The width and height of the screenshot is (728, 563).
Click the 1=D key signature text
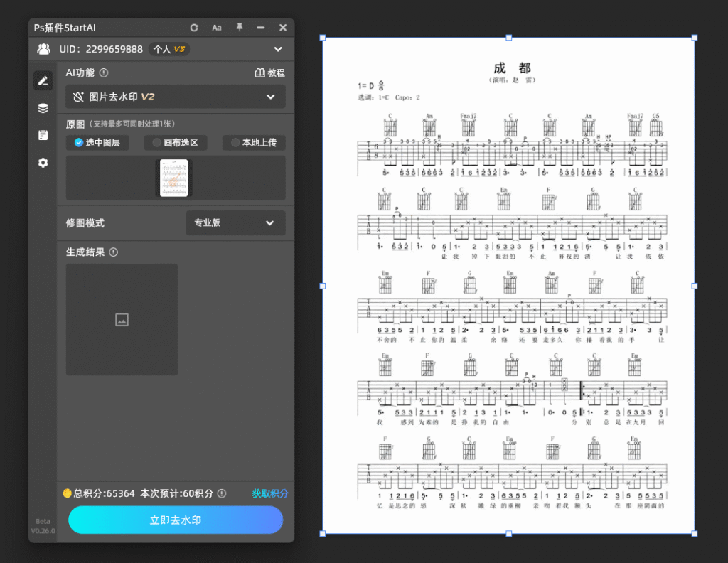pos(366,86)
